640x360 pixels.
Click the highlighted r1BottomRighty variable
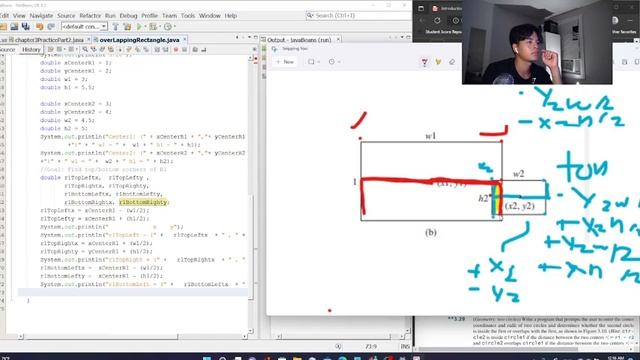click(x=143, y=202)
